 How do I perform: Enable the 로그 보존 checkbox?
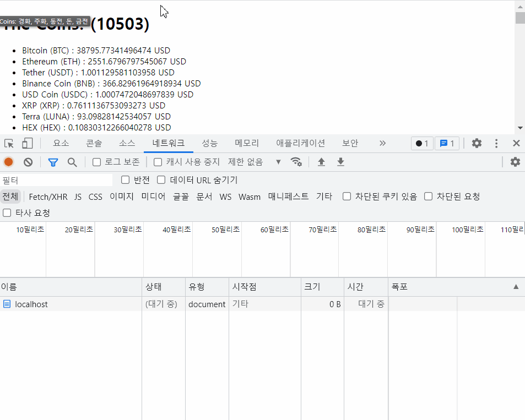[x=97, y=162]
